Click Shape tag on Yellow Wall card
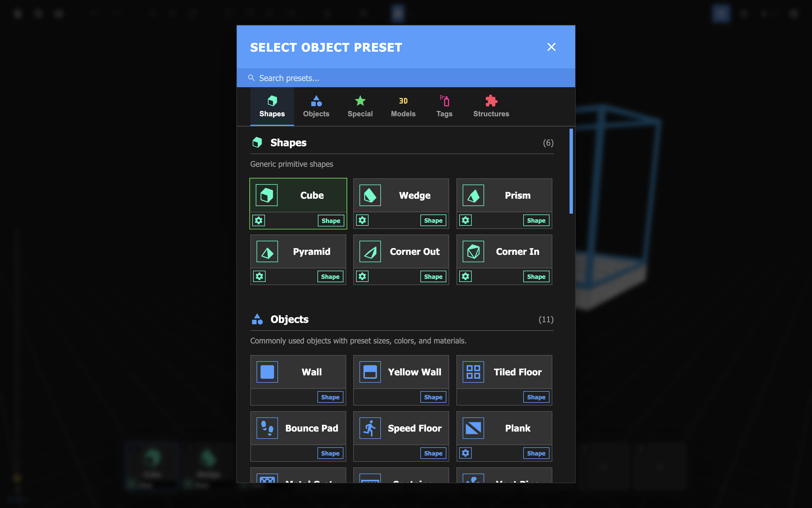 (433, 397)
